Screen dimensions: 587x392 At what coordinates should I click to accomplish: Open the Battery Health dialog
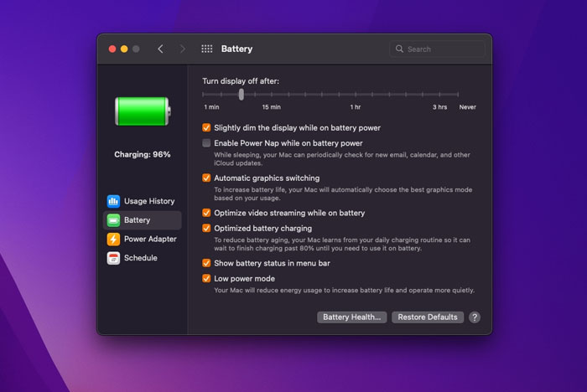coord(352,317)
